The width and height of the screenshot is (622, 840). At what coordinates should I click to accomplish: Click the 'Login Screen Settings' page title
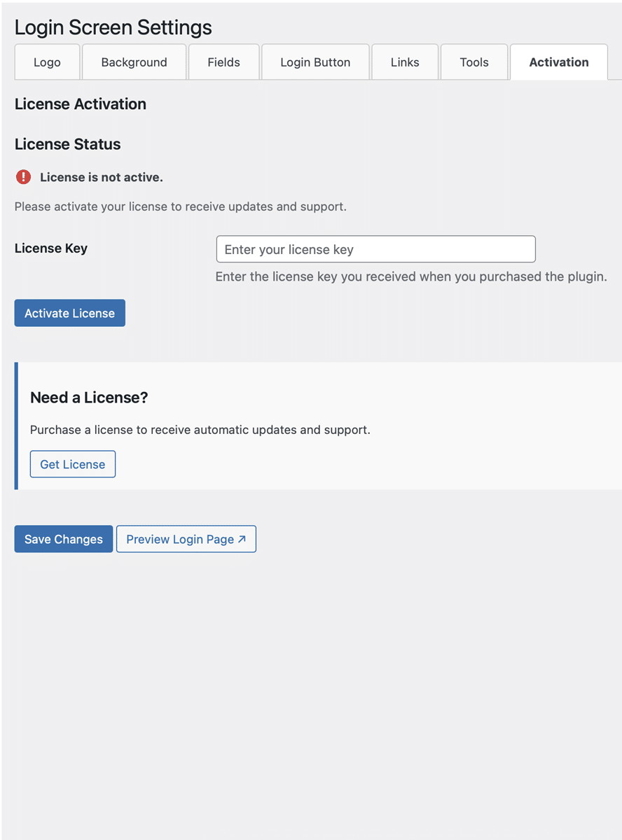pos(113,28)
